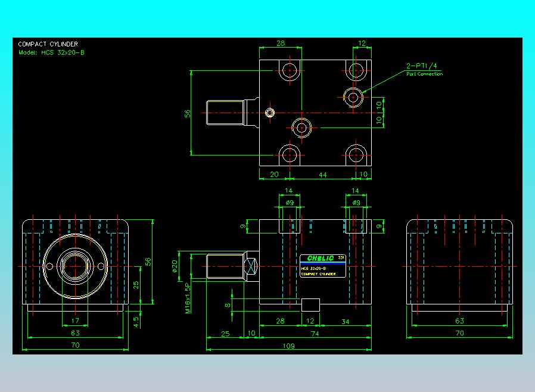Select the "74" body length dimension

[315, 334]
